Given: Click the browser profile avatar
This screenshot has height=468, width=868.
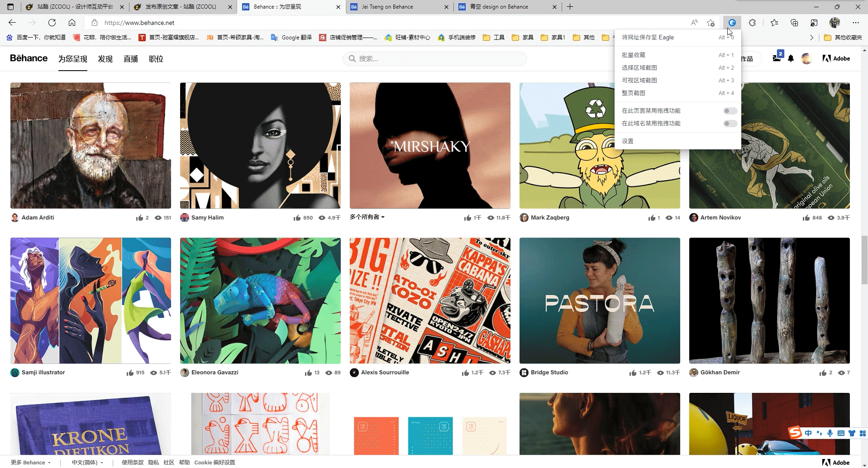Looking at the screenshot, I should [x=835, y=23].
